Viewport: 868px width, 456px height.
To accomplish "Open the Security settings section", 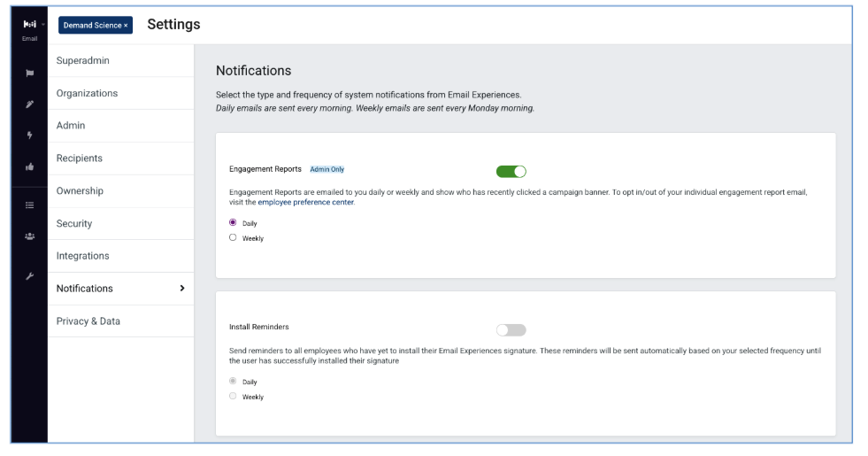I will click(x=120, y=224).
